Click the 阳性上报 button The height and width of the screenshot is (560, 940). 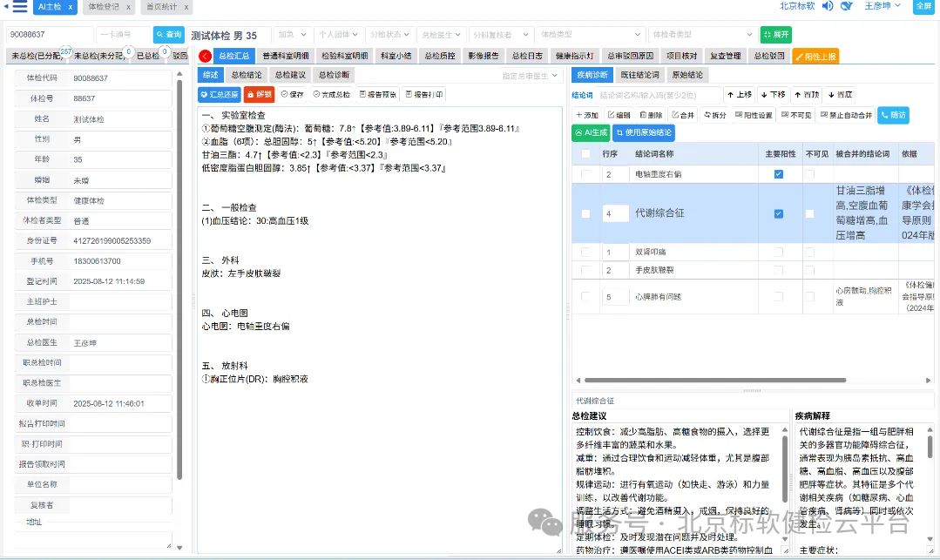click(x=815, y=54)
